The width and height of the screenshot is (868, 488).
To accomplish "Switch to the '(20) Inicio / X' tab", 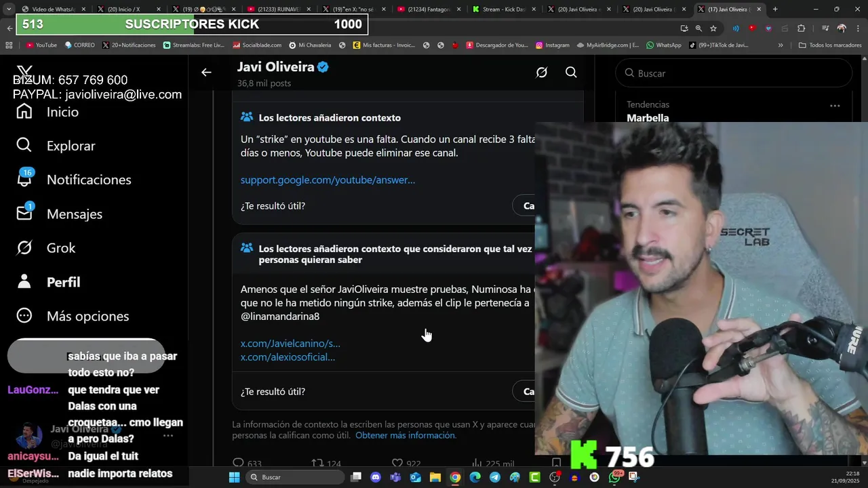I will pos(129,9).
